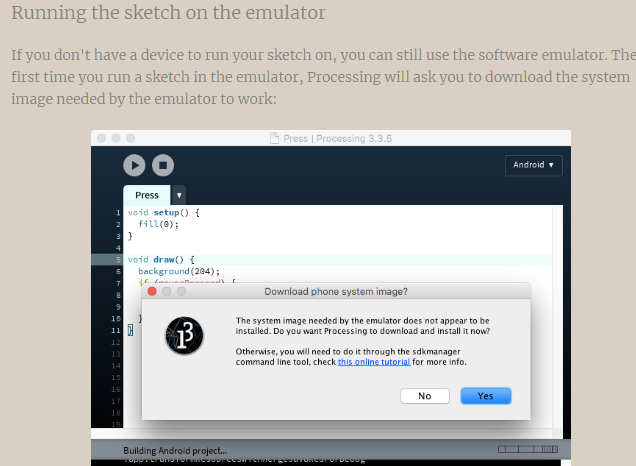Click the Yes button in the dialog
Image resolution: width=636 pixels, height=466 pixels.
click(486, 396)
